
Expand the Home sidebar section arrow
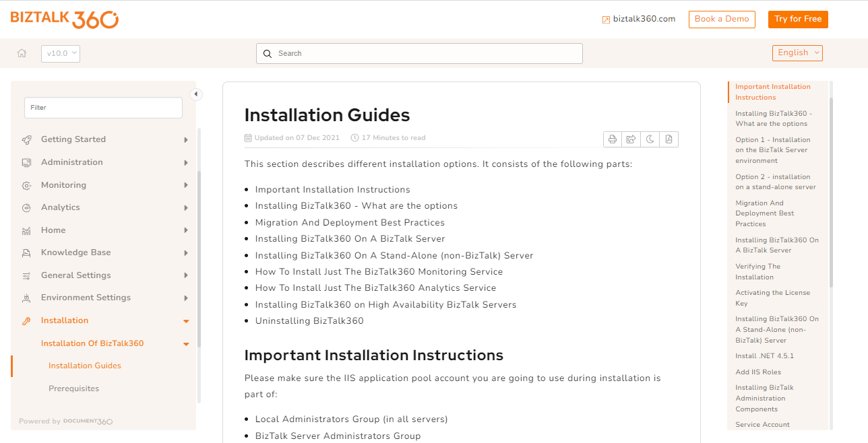(186, 230)
